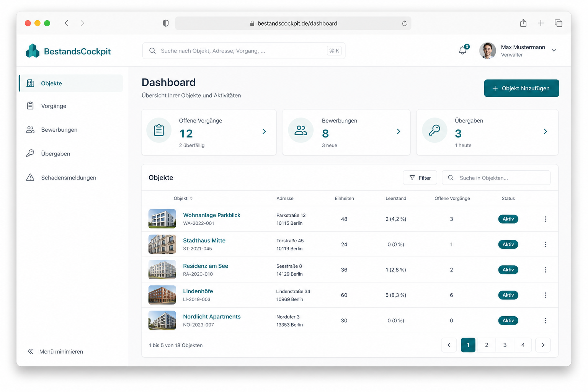Image resolution: width=588 pixels, height=392 pixels.
Task: Go to next page with pagination arrow
Action: click(543, 345)
